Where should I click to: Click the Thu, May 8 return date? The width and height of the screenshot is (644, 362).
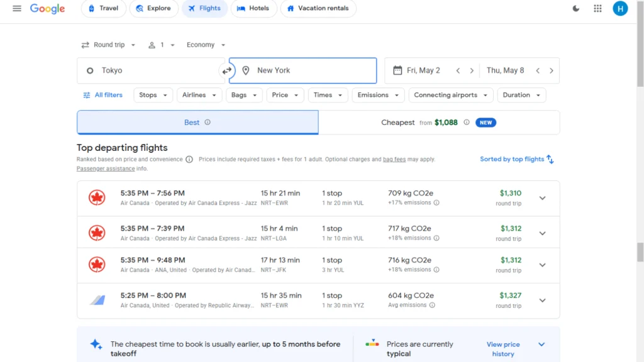pos(505,70)
